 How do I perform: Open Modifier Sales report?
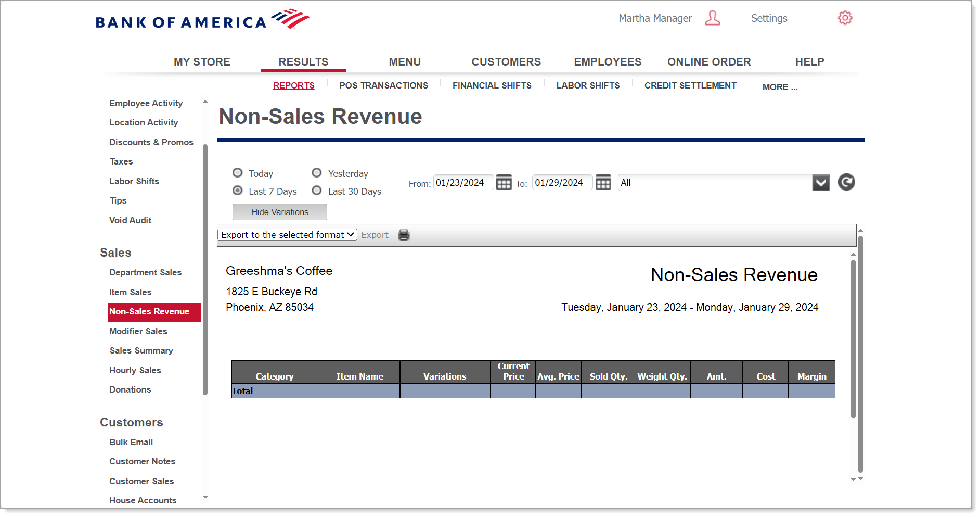pos(138,331)
